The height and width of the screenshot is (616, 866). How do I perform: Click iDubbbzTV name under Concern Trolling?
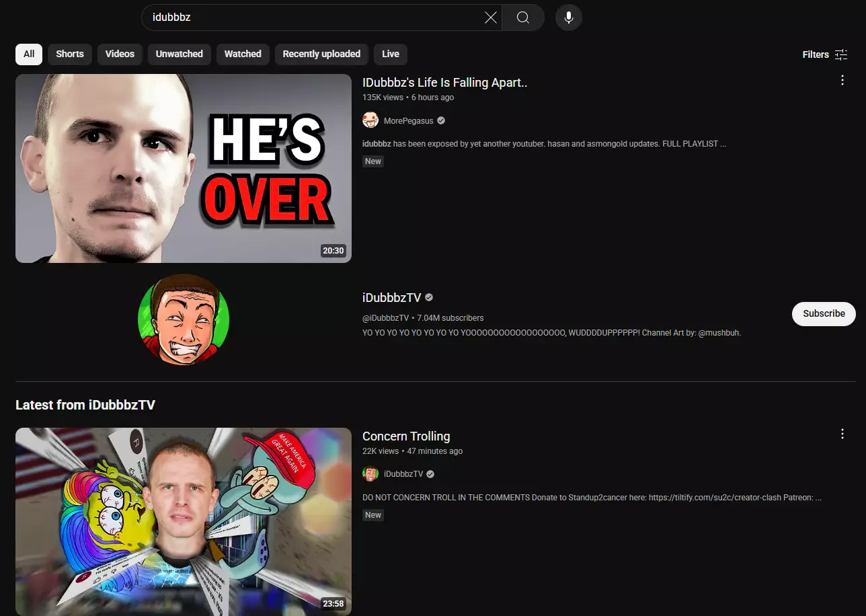coord(403,474)
